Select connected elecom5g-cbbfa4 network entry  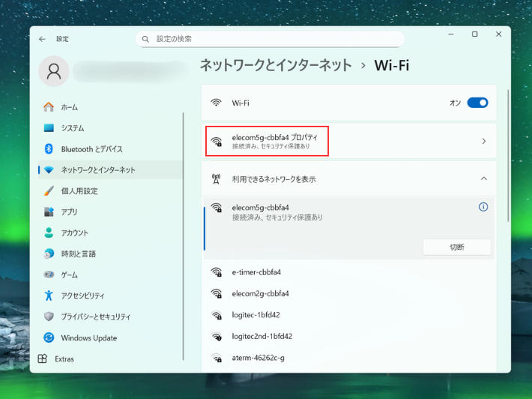click(348, 228)
